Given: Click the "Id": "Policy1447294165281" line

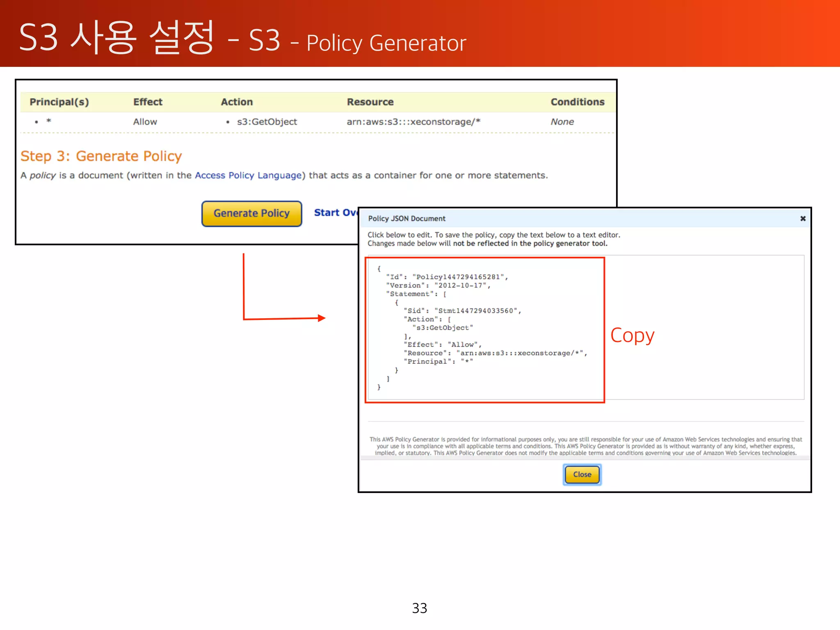Looking at the screenshot, I should point(447,277).
